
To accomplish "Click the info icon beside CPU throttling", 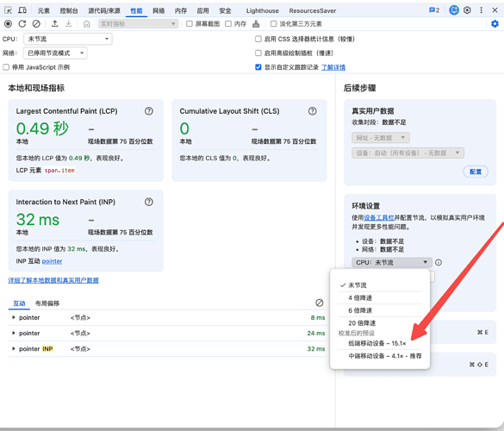I will [x=439, y=262].
